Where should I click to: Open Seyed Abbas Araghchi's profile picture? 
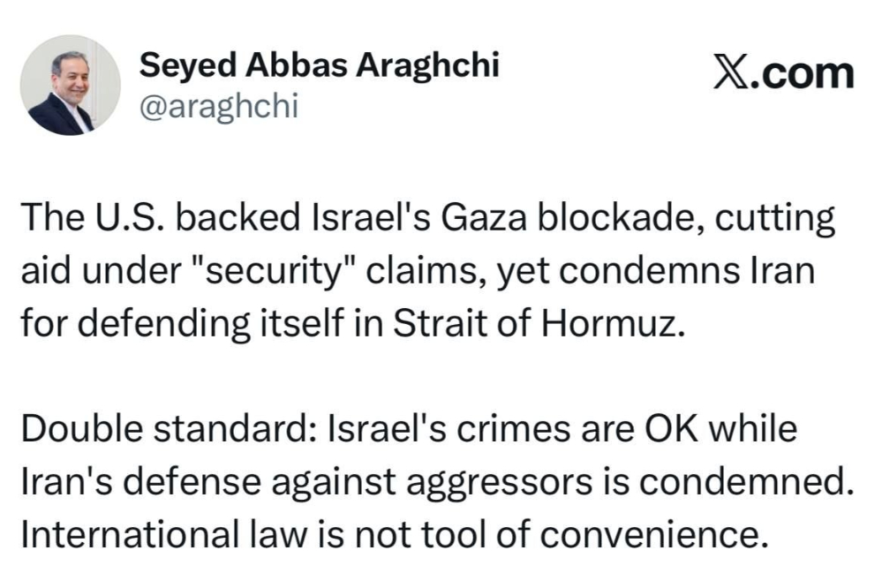70,86
